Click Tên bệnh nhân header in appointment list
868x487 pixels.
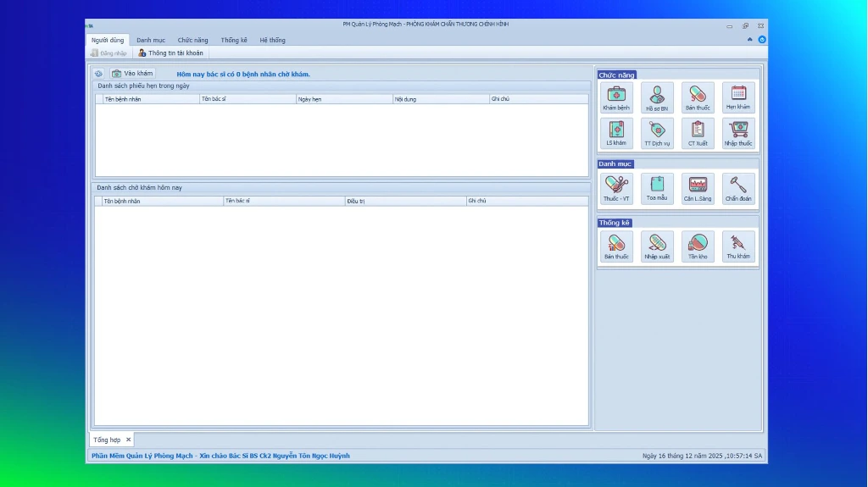click(151, 99)
